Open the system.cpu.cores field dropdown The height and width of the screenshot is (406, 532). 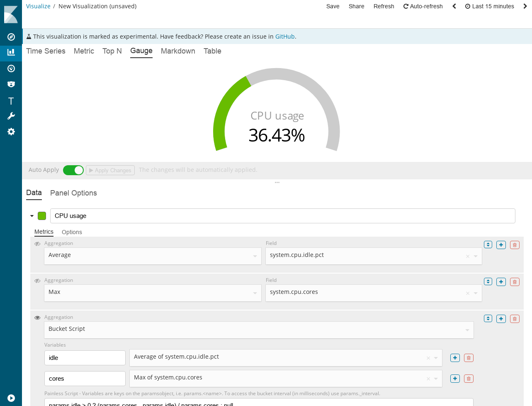click(373, 293)
